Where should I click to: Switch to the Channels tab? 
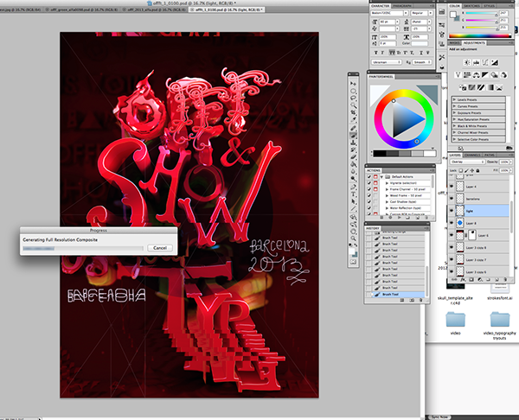pos(472,155)
